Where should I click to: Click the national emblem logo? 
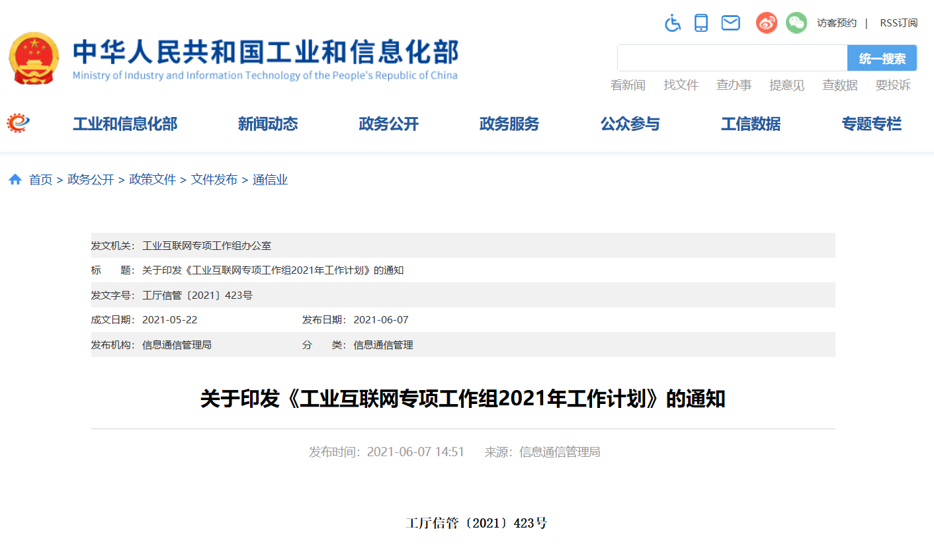pyautogui.click(x=34, y=59)
